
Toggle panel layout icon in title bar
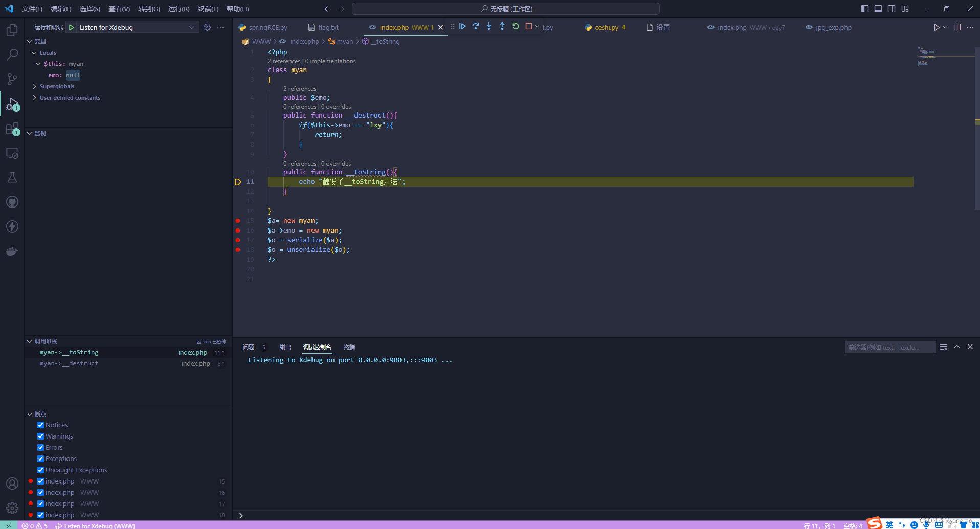[x=878, y=9]
